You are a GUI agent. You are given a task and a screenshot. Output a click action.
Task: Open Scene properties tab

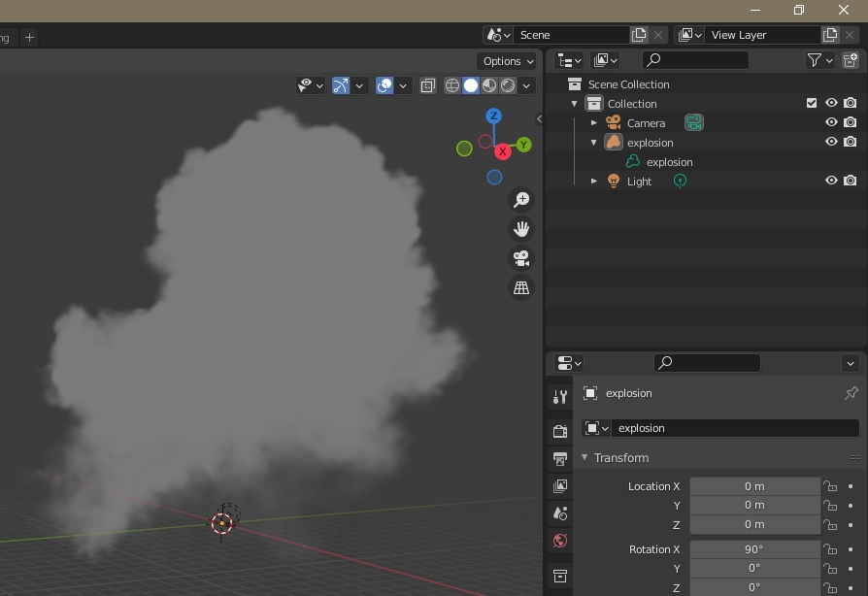pyautogui.click(x=559, y=513)
